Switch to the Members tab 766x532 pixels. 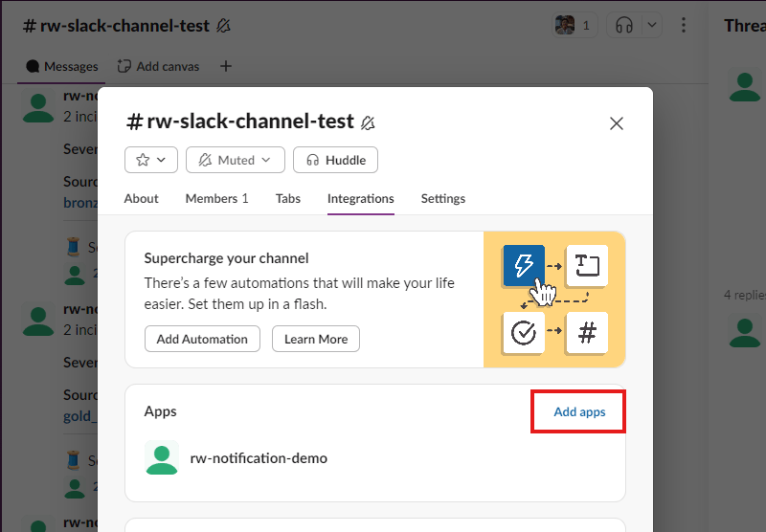tap(217, 199)
